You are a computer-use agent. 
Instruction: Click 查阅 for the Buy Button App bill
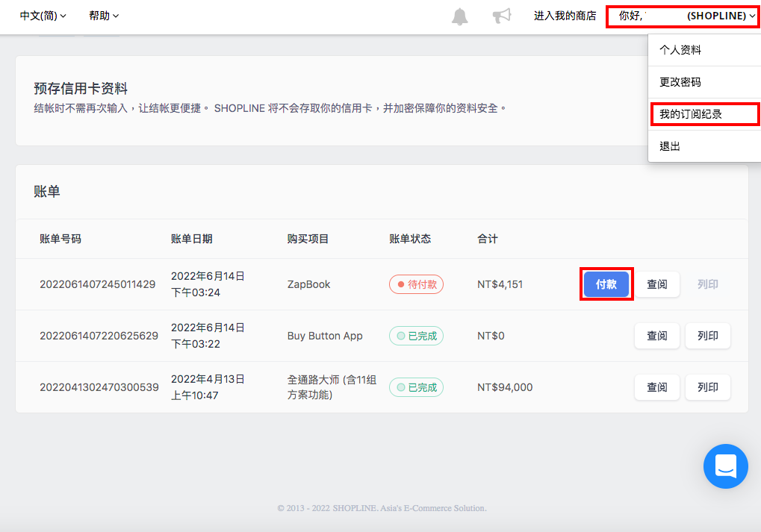[x=657, y=336]
